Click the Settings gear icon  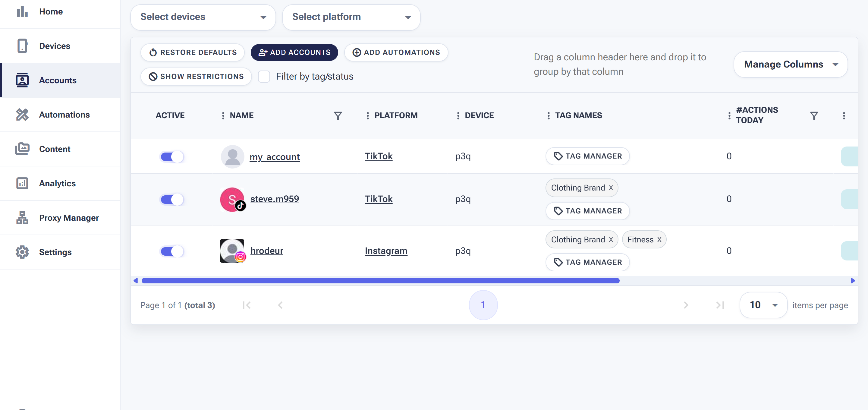(x=22, y=252)
